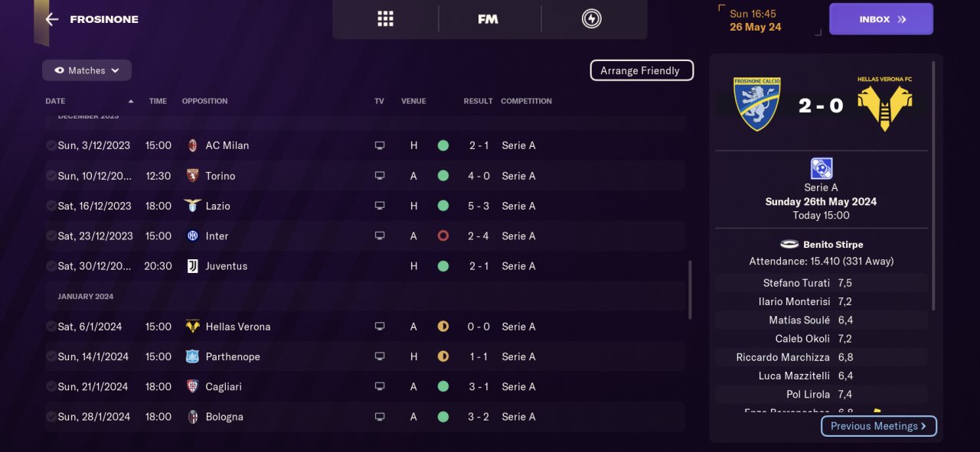Expand Previous Meetings
The height and width of the screenshot is (452, 980).
(878, 426)
